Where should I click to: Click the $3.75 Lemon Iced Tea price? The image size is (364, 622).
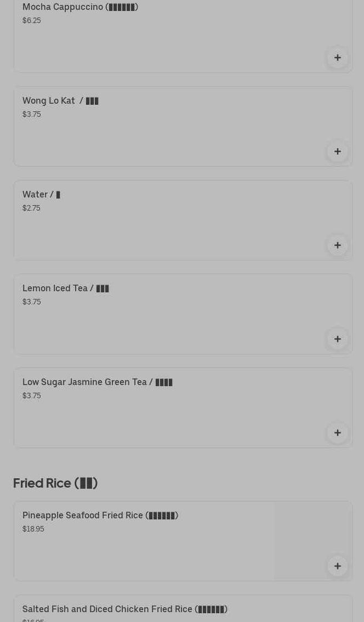click(x=32, y=302)
